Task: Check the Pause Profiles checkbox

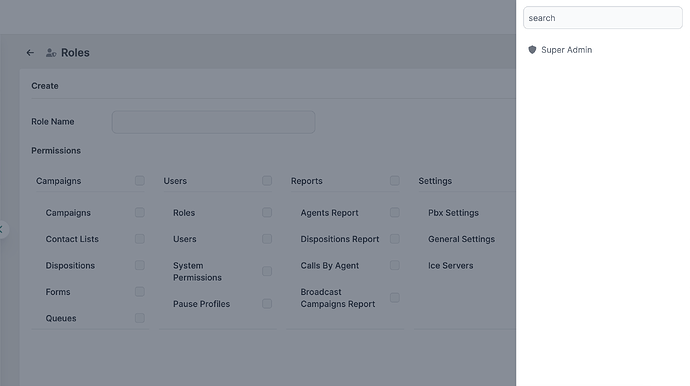Action: (267, 304)
